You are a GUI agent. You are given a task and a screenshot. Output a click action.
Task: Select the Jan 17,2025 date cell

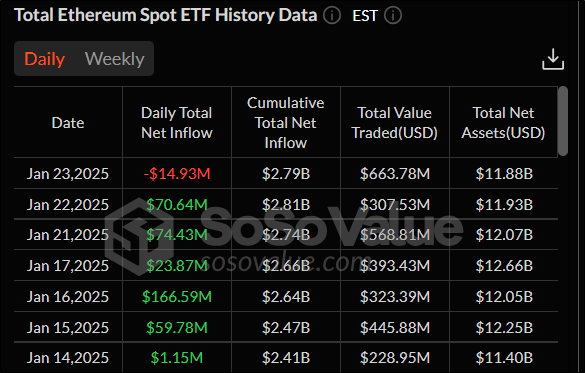(68, 266)
